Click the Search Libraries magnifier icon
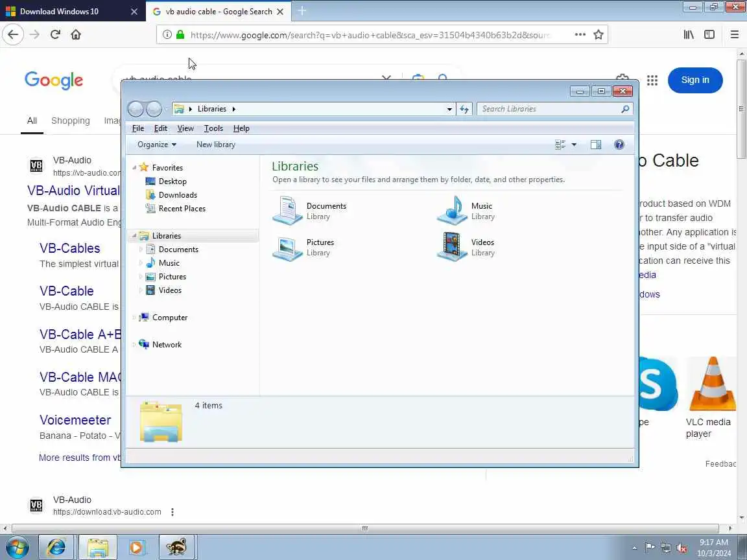The image size is (747, 560). pyautogui.click(x=625, y=109)
